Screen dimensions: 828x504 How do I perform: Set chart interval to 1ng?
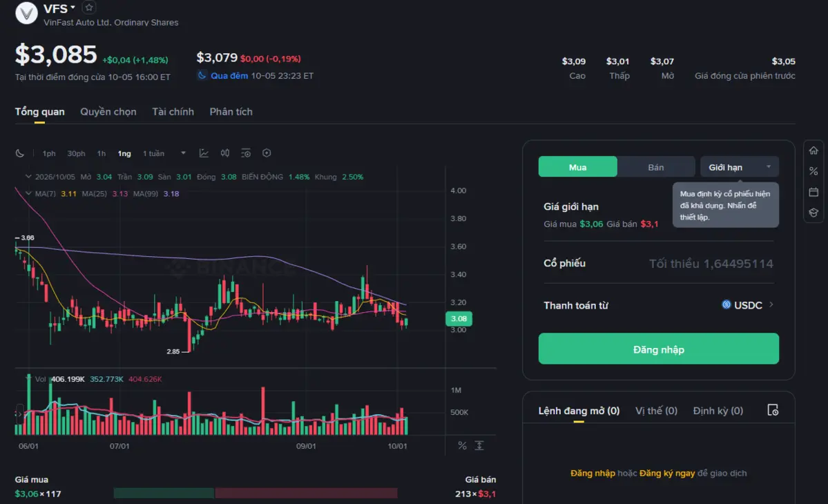124,153
